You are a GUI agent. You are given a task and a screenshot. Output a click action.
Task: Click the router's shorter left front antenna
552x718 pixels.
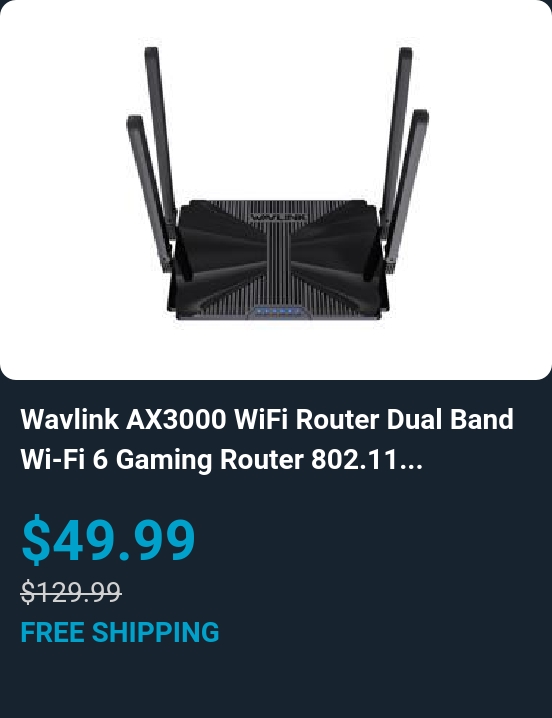(149, 192)
